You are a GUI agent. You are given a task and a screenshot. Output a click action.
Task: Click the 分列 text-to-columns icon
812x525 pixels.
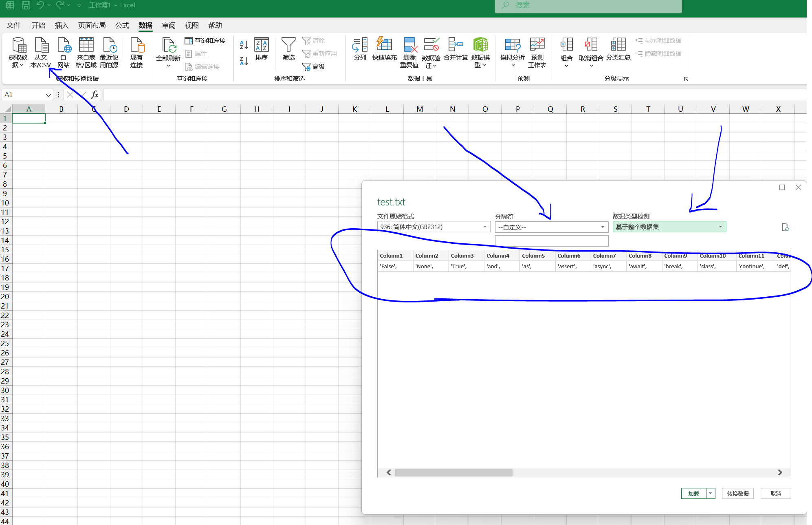pos(360,44)
